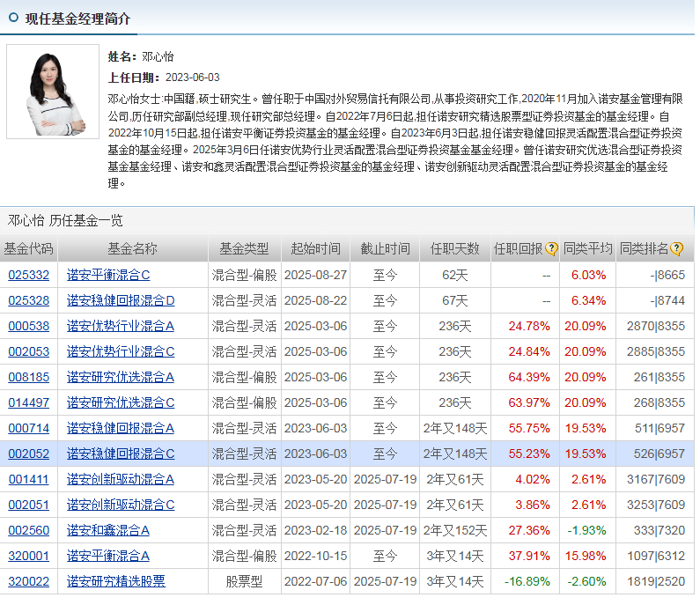Click the 股票型 fund type cell
700x605 pixels.
point(244,581)
